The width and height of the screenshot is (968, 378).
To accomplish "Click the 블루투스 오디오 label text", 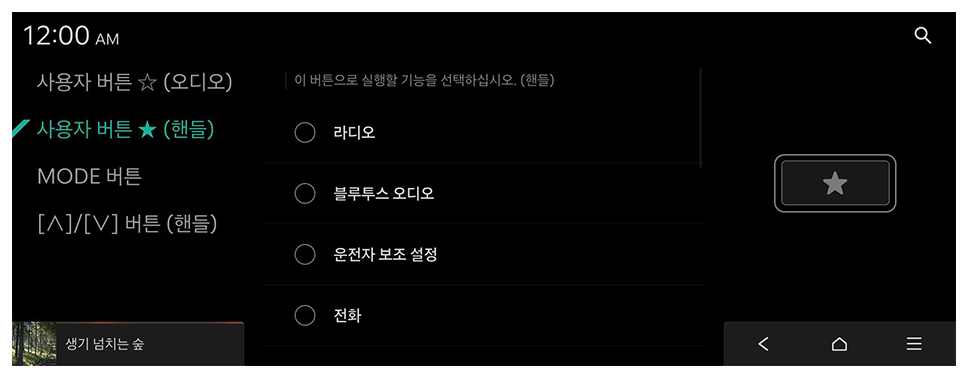I will pos(383,194).
